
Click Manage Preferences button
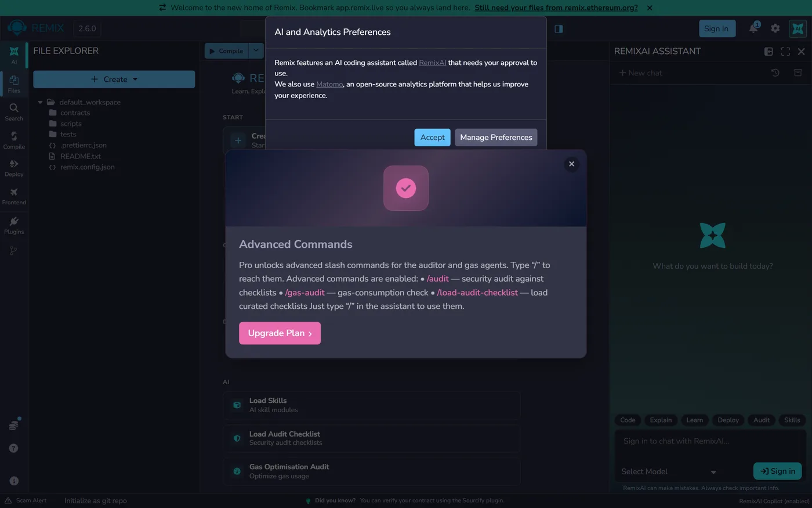point(496,137)
